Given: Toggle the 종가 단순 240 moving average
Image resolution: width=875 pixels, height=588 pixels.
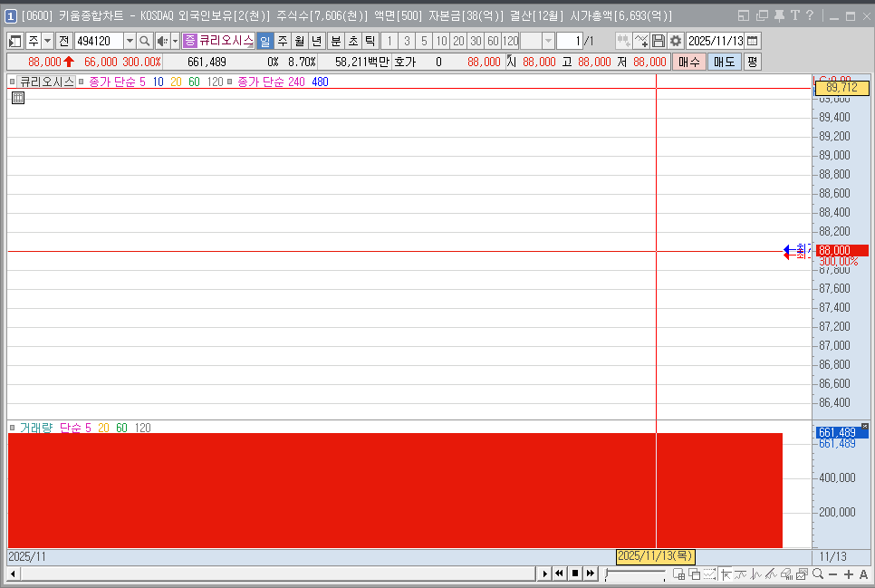Looking at the screenshot, I should 271,82.
